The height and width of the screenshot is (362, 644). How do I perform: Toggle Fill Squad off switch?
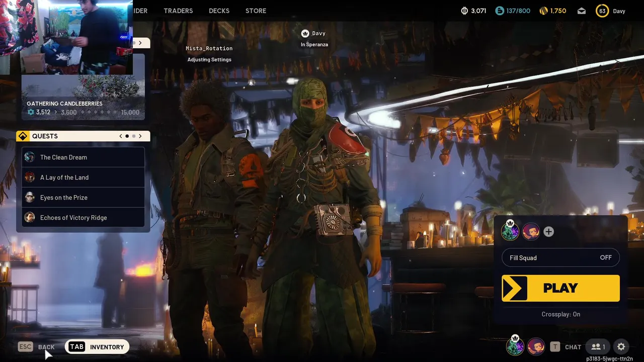click(560, 258)
